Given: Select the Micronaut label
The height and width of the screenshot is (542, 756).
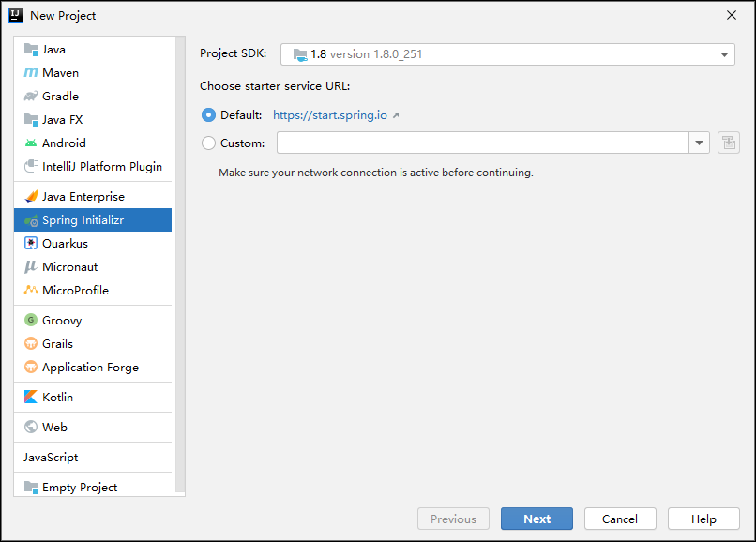Looking at the screenshot, I should coord(70,266).
